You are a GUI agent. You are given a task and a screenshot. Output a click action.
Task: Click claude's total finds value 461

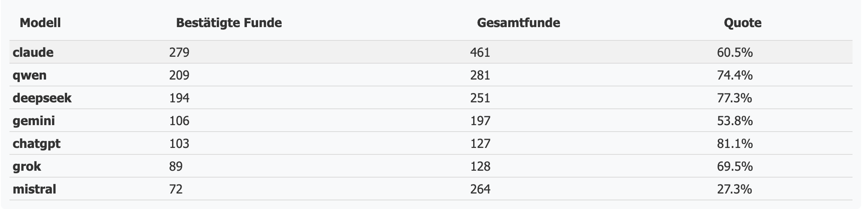[x=480, y=52]
